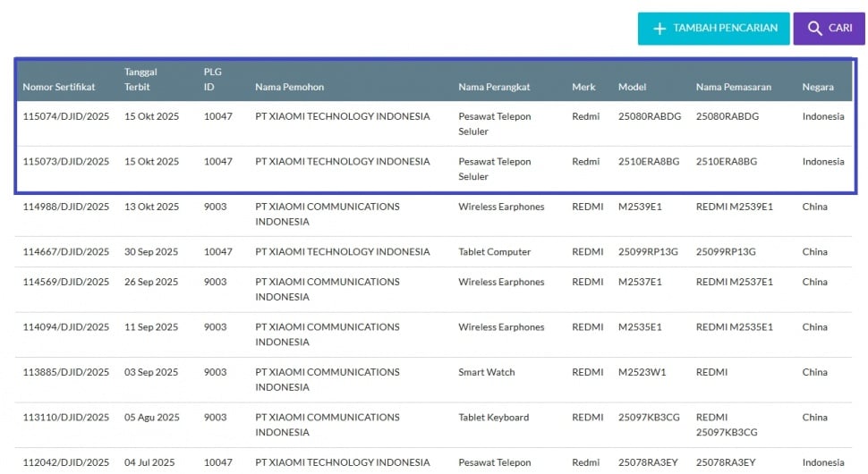868x474 pixels.
Task: Click the Tablet Computer device name
Action: click(x=495, y=252)
